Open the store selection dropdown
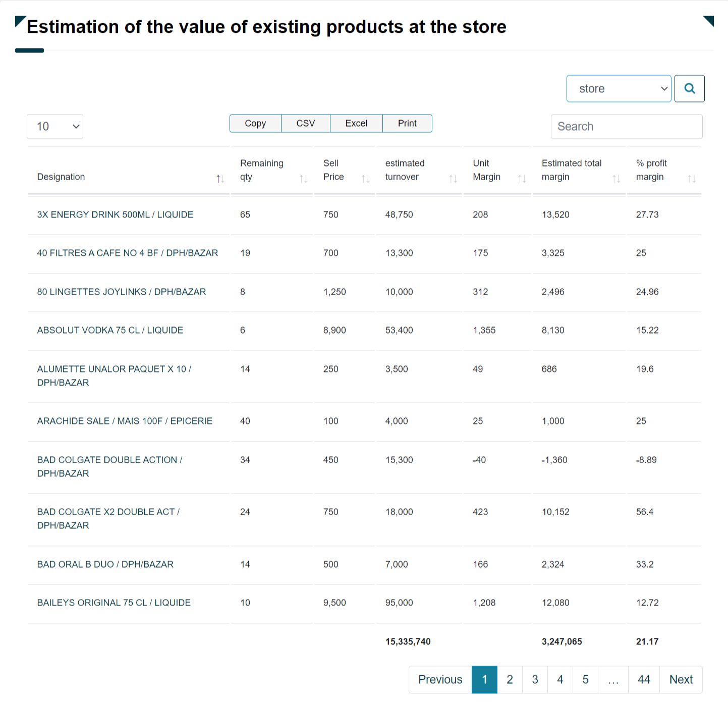The image size is (728, 706). pyautogui.click(x=619, y=89)
